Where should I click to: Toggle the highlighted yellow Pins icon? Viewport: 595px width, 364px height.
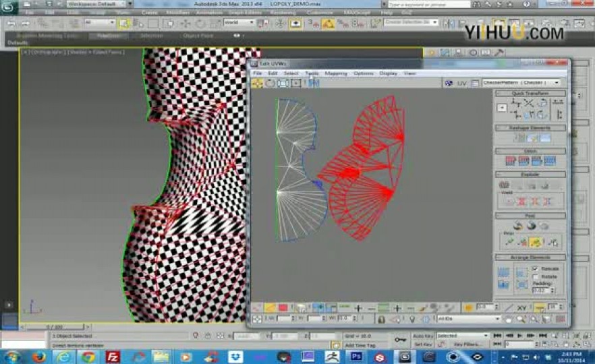(x=536, y=242)
